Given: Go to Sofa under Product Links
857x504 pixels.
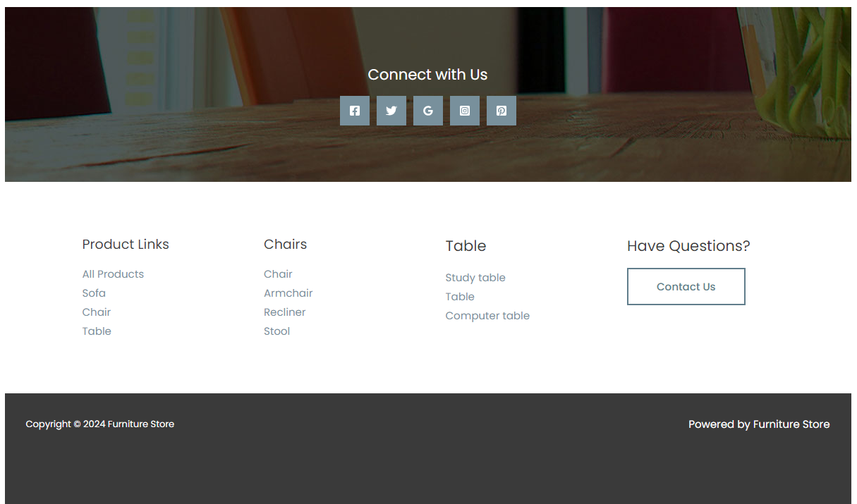Looking at the screenshot, I should (94, 293).
